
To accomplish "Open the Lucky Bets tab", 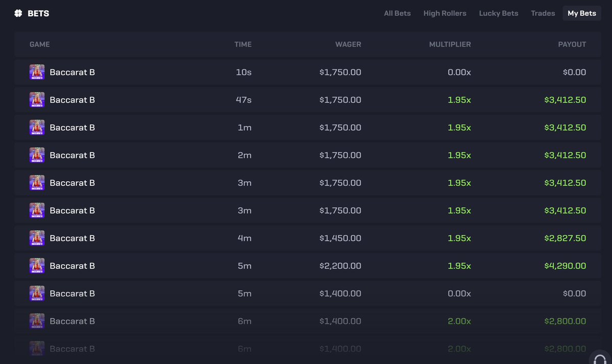I will 498,13.
